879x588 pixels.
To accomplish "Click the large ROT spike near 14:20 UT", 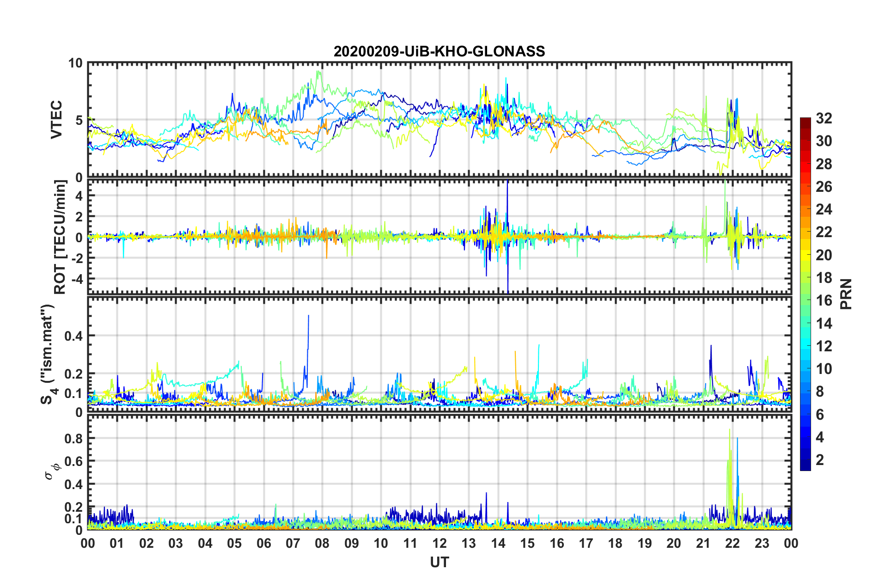I will pyautogui.click(x=507, y=237).
